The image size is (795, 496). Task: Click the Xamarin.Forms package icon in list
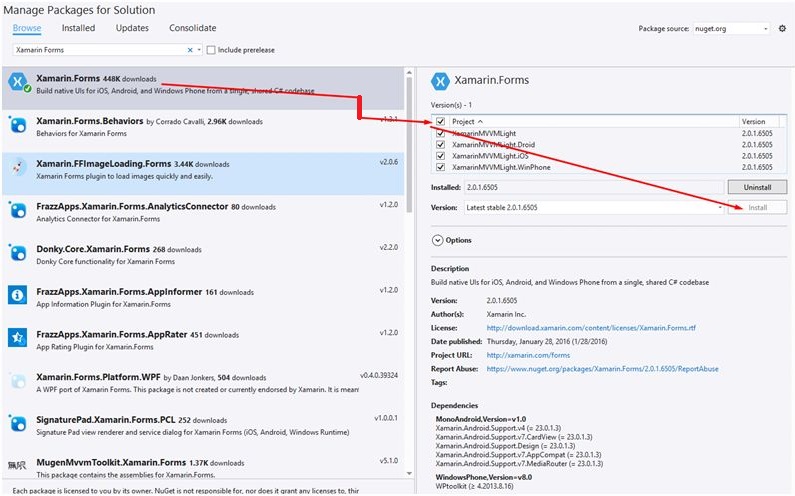click(18, 82)
